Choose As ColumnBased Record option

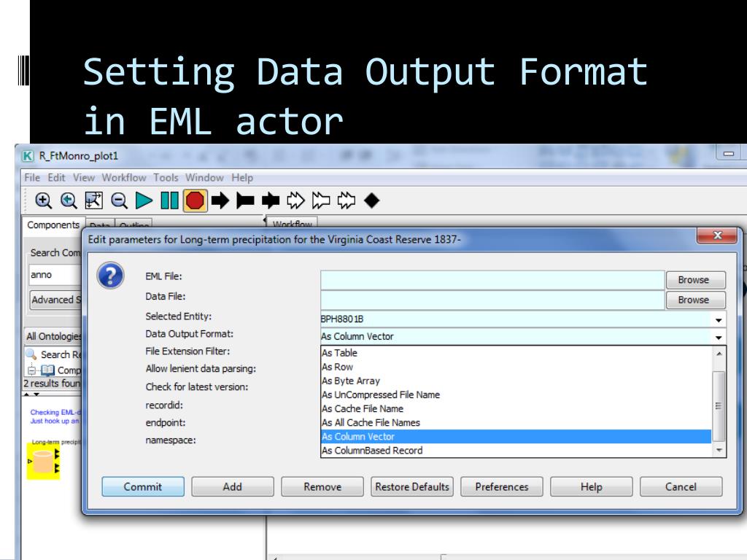516,451
